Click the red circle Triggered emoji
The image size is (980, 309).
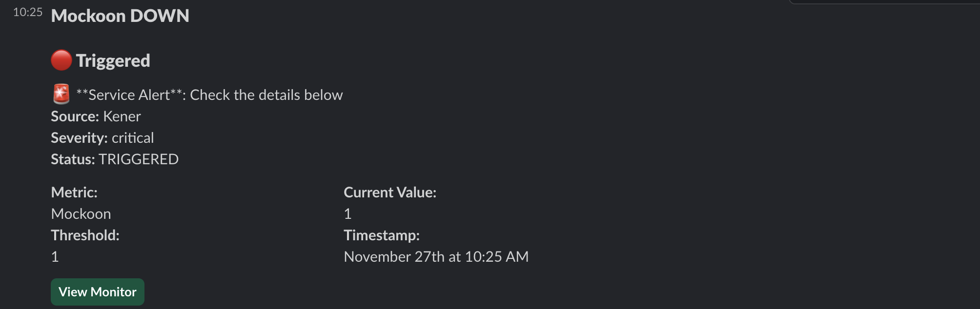(x=61, y=60)
